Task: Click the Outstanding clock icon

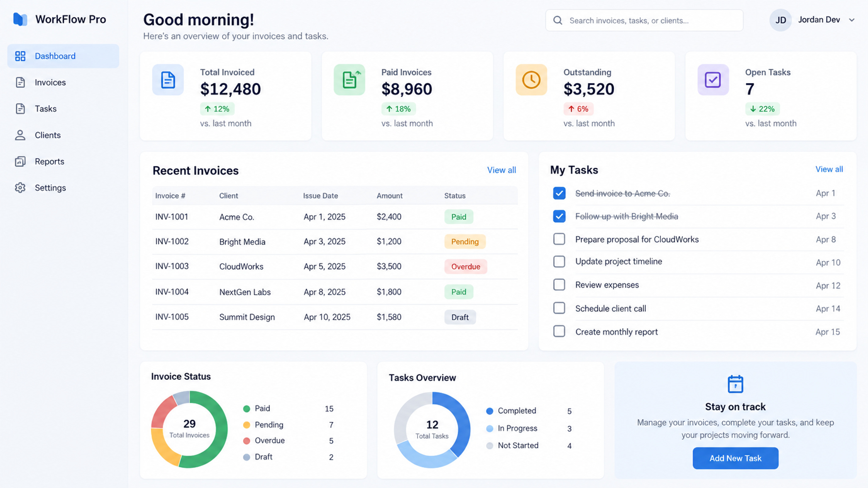Action: coord(531,80)
